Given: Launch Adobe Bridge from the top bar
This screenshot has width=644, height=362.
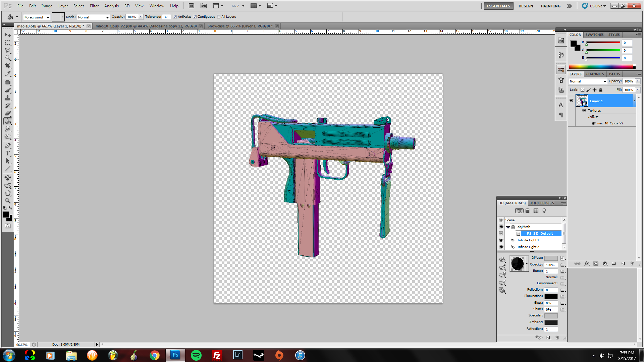Looking at the screenshot, I should point(191,6).
